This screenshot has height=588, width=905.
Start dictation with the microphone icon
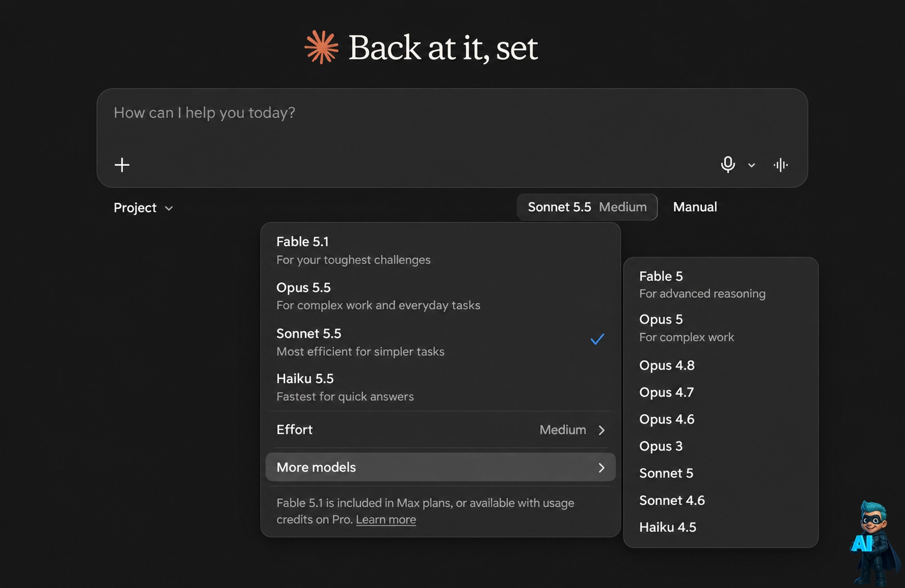pyautogui.click(x=727, y=165)
